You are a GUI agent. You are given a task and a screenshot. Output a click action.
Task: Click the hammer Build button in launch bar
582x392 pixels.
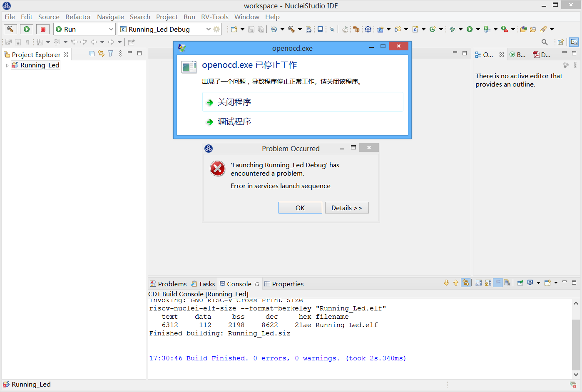10,29
